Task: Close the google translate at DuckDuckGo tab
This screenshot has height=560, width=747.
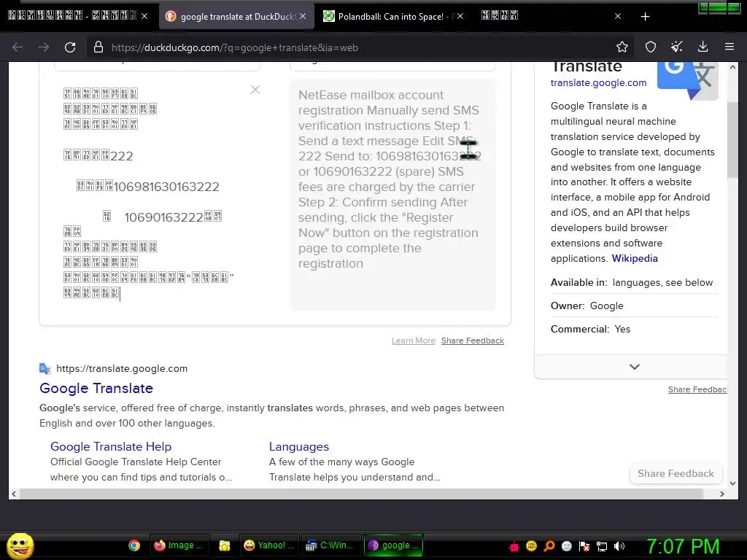Action: point(303,16)
